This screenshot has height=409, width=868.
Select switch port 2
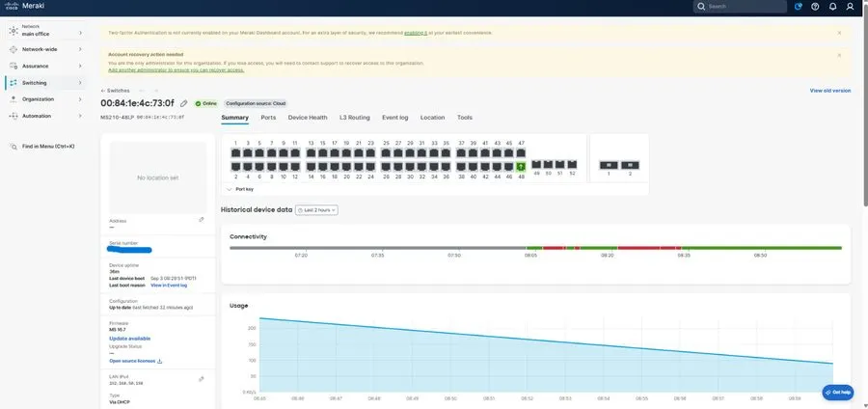[235, 166]
